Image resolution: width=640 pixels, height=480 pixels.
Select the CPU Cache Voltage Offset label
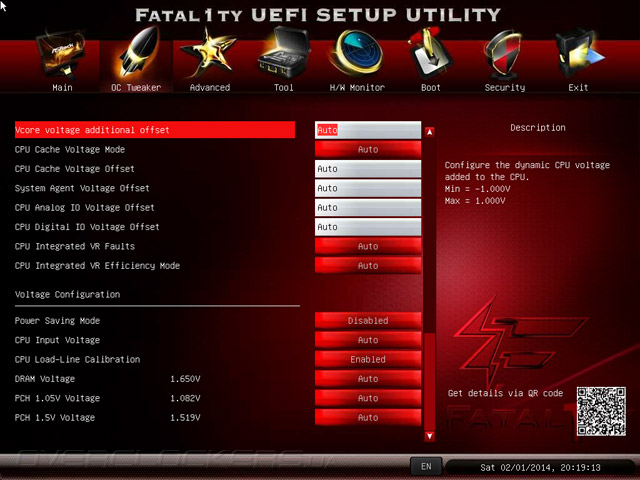(75, 169)
